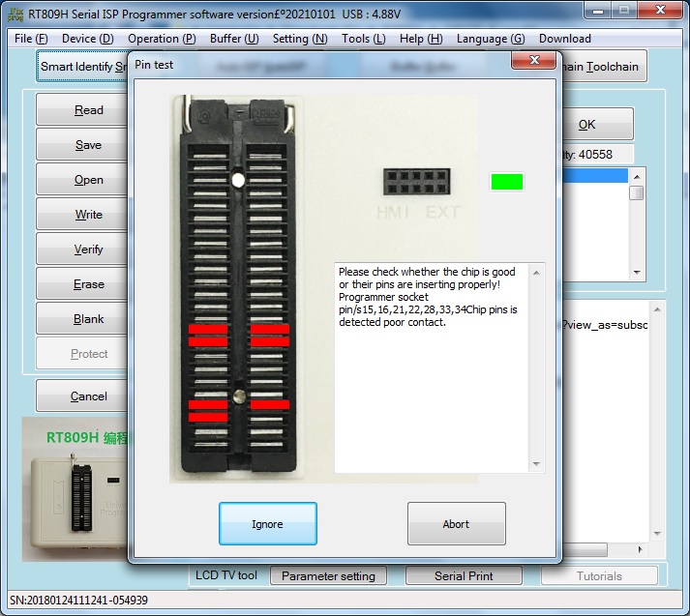Image resolution: width=690 pixels, height=616 pixels.
Task: Open the Device (D) menu
Action: coord(87,39)
